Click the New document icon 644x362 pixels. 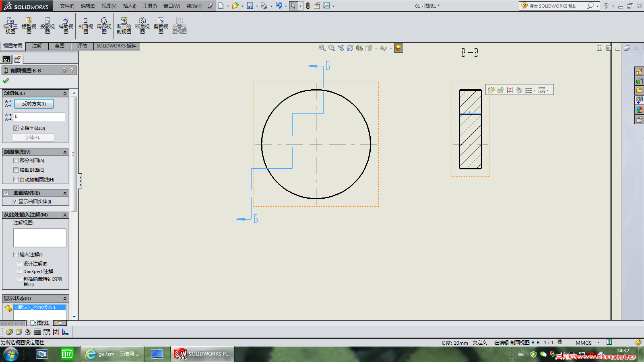221,6
